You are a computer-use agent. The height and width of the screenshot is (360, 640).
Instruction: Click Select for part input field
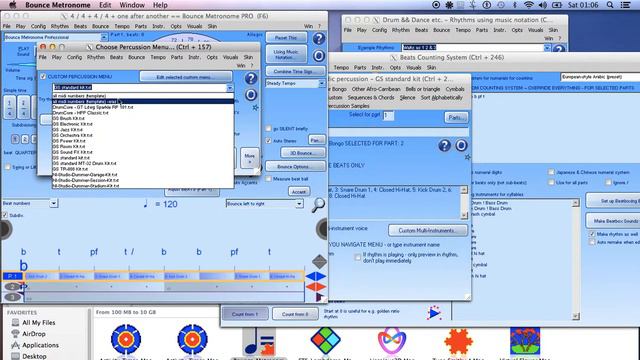point(388,116)
